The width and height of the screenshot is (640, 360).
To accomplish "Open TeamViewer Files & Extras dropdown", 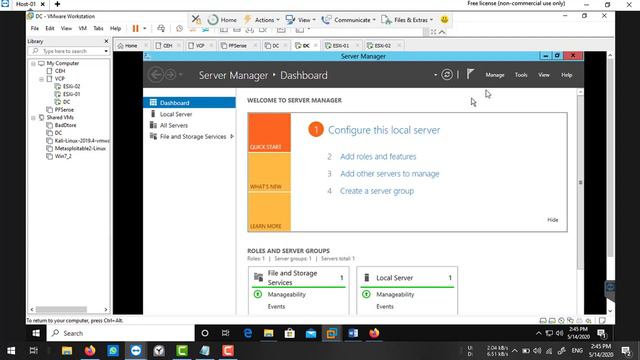I will [x=407, y=20].
